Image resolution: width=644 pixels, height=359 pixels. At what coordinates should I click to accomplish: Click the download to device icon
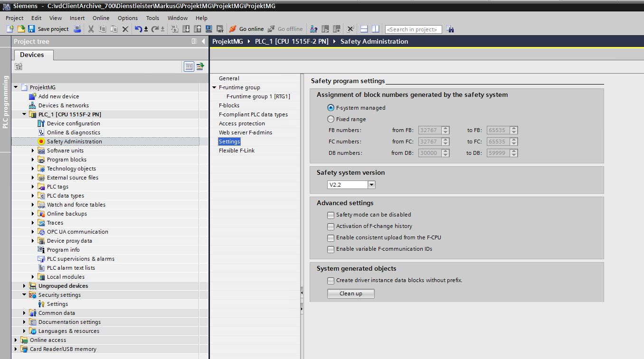click(186, 29)
